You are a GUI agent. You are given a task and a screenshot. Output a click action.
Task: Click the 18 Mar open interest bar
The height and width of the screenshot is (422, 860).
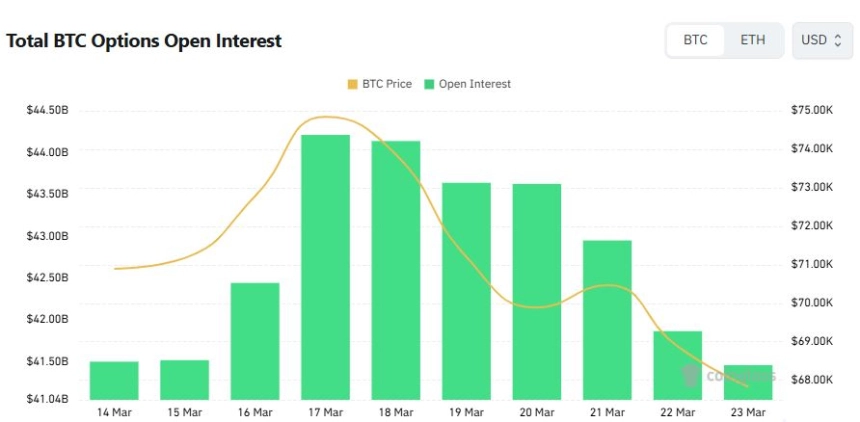(396, 270)
